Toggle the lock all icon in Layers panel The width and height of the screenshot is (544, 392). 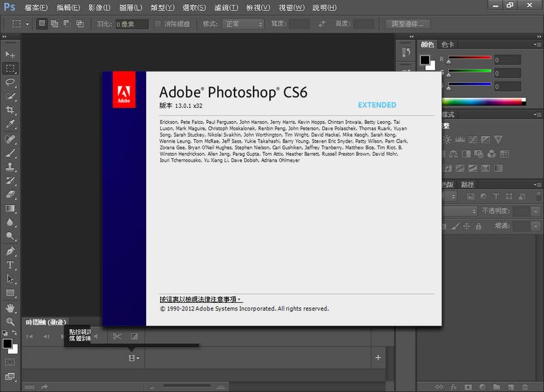(x=479, y=226)
